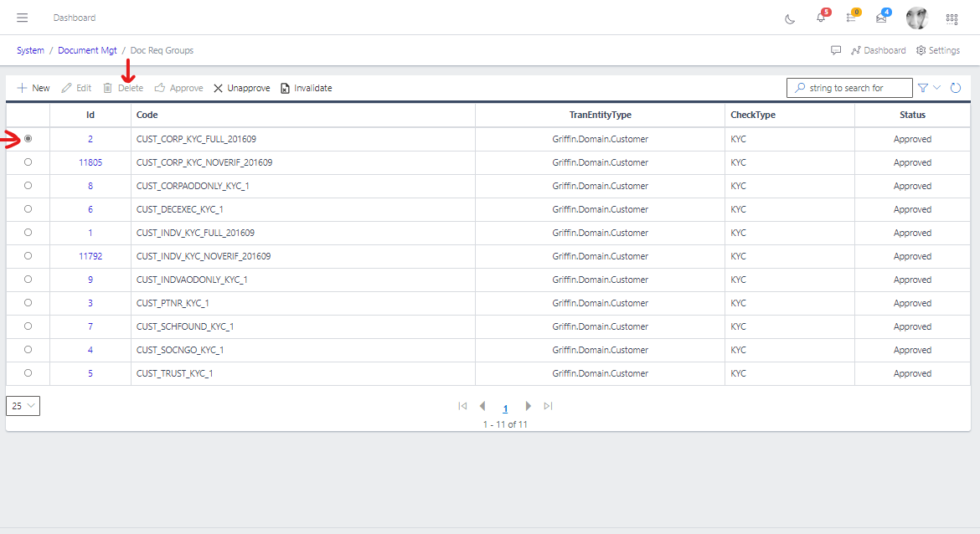Screen dimensions: 980x534
Task: Click the Invalidate toolbar button
Action: coord(307,88)
